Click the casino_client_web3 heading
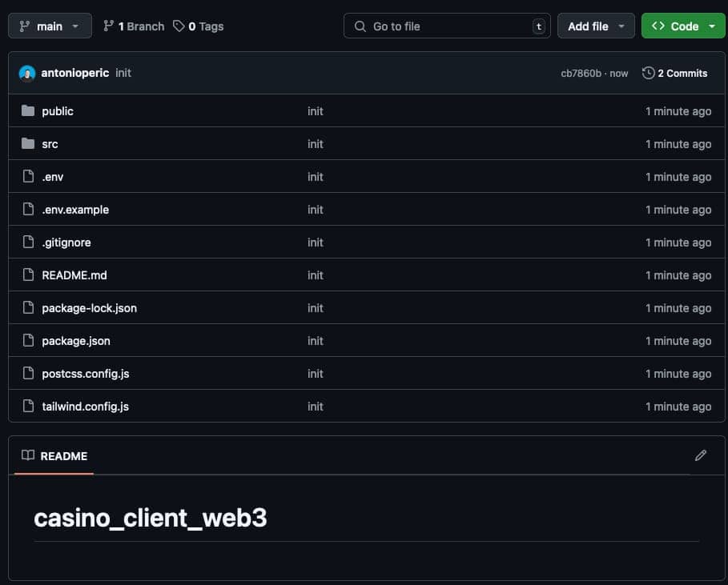Viewport: 728px width, 585px height. click(151, 518)
